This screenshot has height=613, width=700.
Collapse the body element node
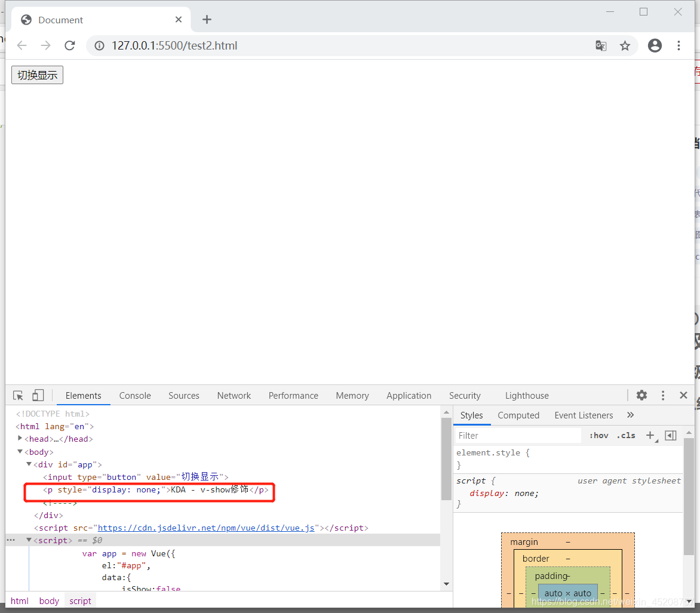coord(20,451)
